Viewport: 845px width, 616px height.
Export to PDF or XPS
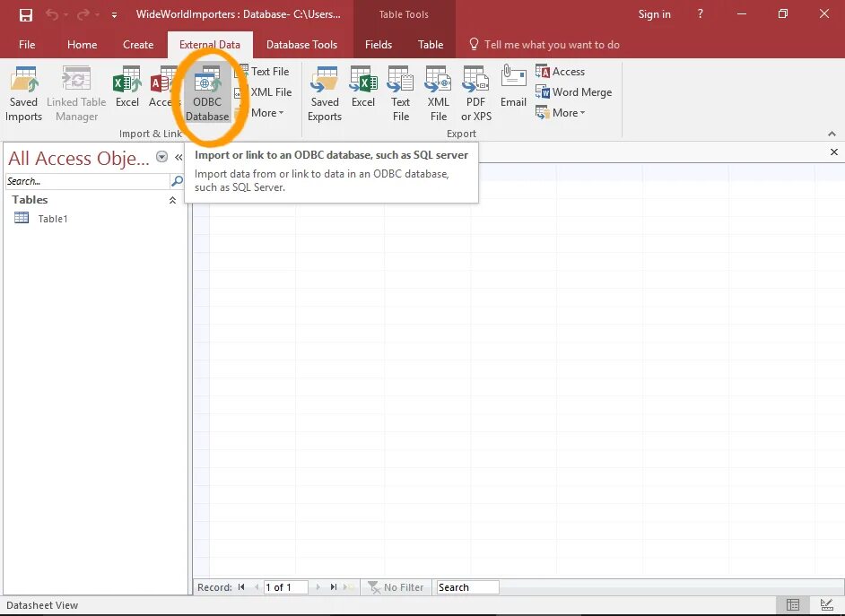476,94
